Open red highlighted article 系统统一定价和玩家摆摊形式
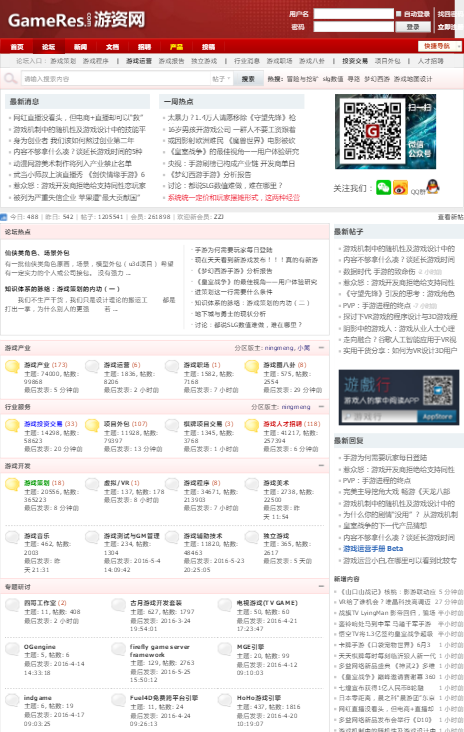Image resolution: width=464 pixels, height=732 pixels. (x=234, y=198)
